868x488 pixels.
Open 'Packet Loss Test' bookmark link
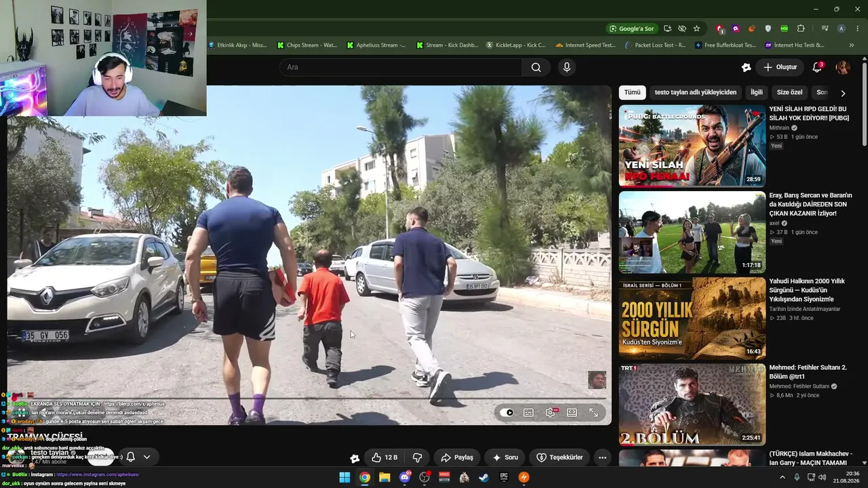point(655,45)
